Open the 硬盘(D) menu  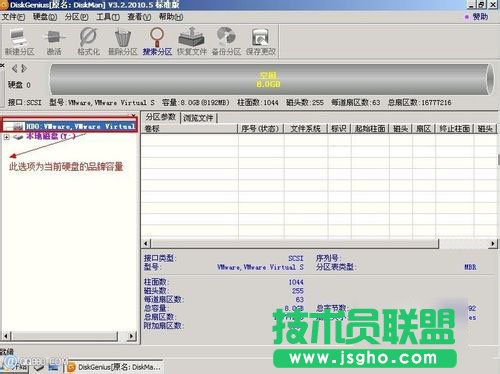[45, 17]
